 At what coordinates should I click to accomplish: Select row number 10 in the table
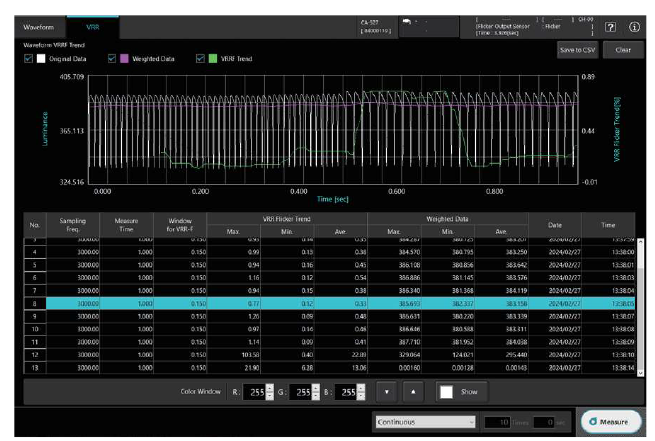coord(330,329)
